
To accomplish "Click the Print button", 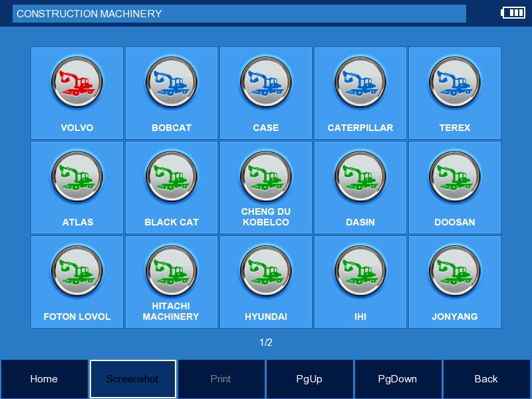I will (221, 378).
